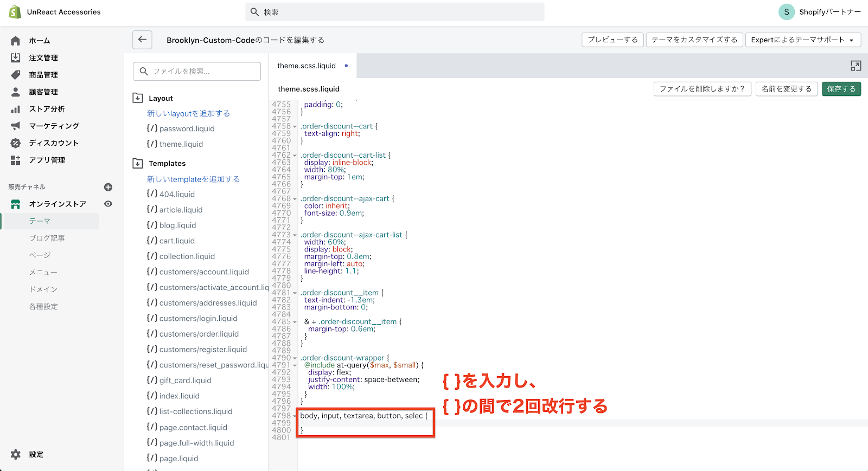Screen dimensions: 868x471
Task: Collapse the Layout folder
Action: (138, 98)
